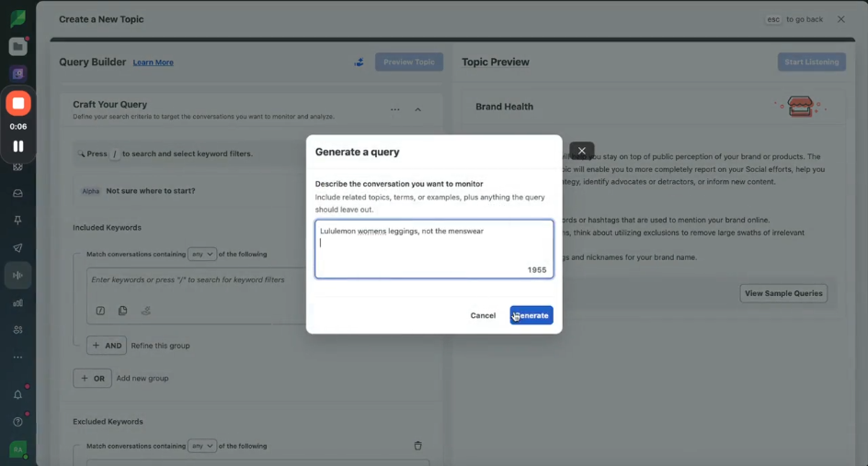Viewport: 868px width, 466px height.
Task: Open the Learn More link
Action: coord(153,63)
